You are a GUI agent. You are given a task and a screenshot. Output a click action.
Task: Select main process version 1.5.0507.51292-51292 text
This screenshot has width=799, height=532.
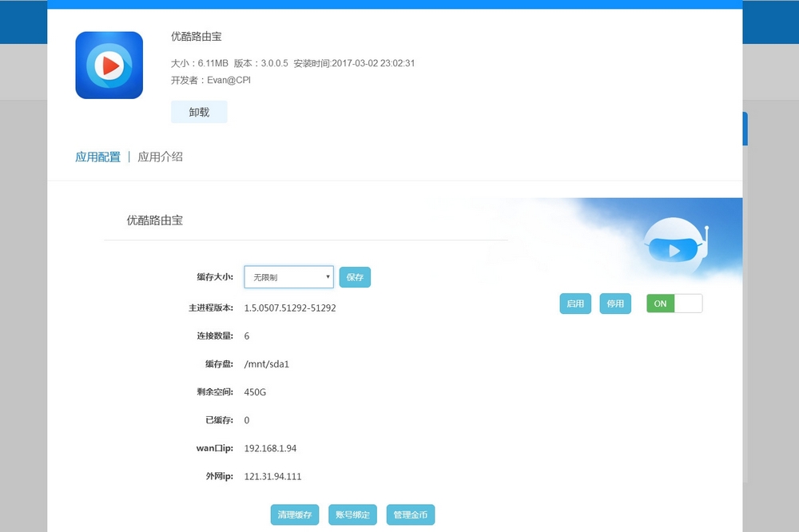290,308
